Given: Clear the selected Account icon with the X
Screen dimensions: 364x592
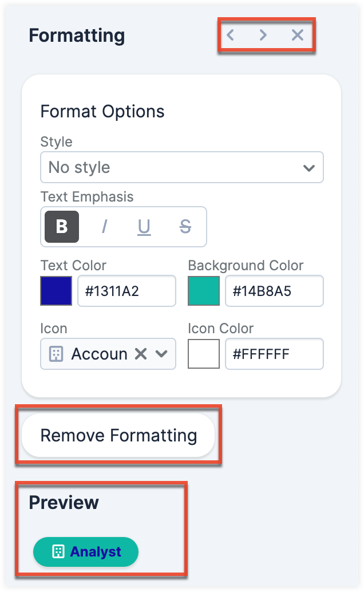Looking at the screenshot, I should [141, 354].
